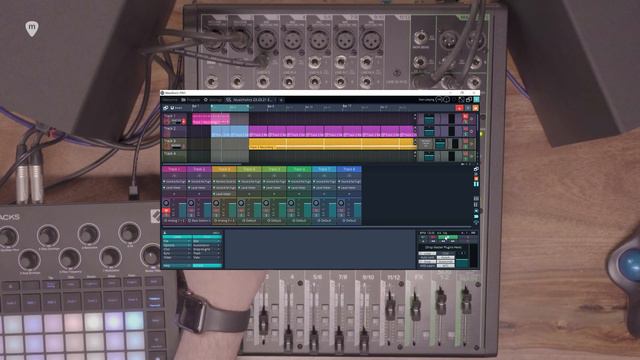
Task: Expand the chevron under mixer Track 7 header
Action: tap(324, 176)
